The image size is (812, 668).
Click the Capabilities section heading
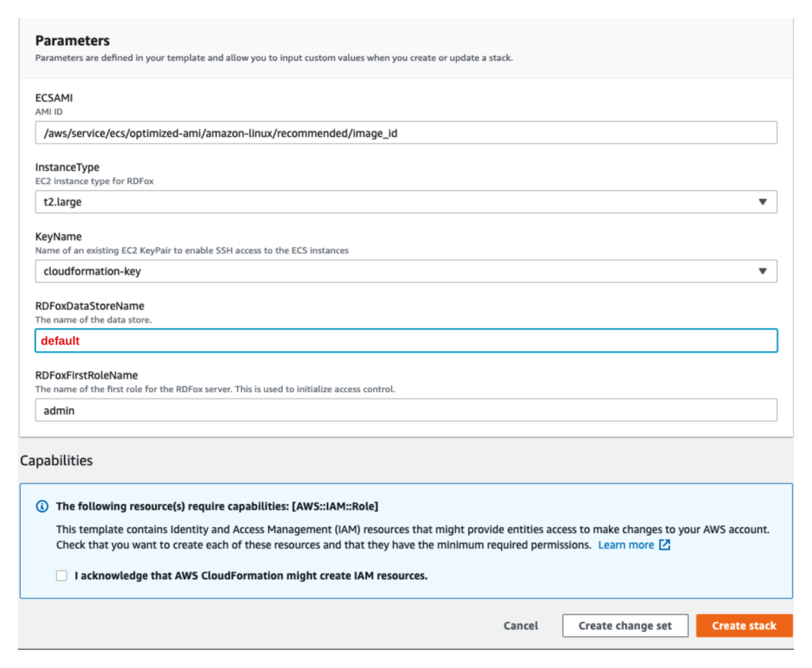point(56,460)
